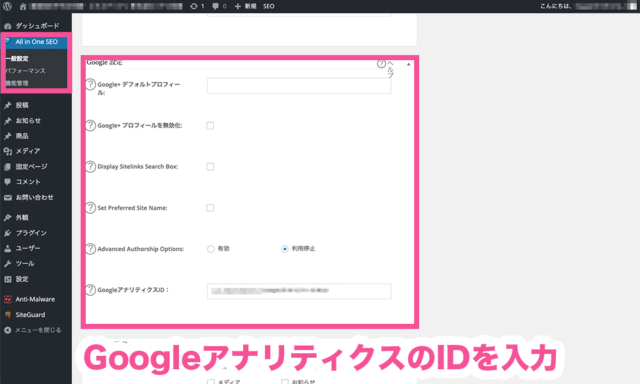The height and width of the screenshot is (384, 640).
Task: Click the Google+ デフォルトプロフィール text field
Action: (299, 86)
